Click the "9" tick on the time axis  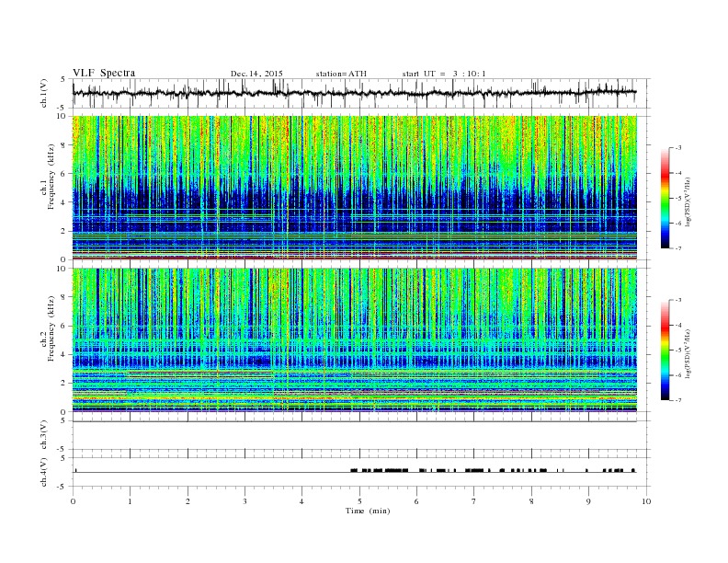[588, 501]
